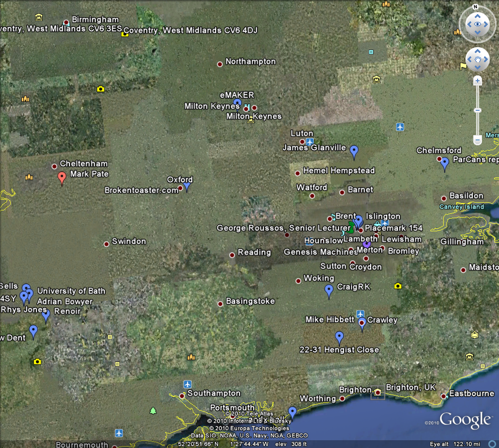Open the airport icon above Crawley
This screenshot has height=448, width=499.
(360, 314)
